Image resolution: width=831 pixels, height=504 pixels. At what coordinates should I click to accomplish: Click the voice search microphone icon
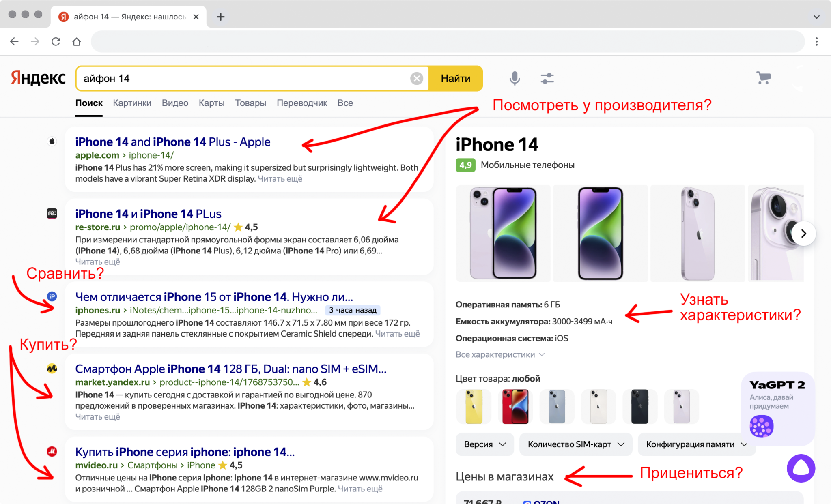tap(515, 78)
